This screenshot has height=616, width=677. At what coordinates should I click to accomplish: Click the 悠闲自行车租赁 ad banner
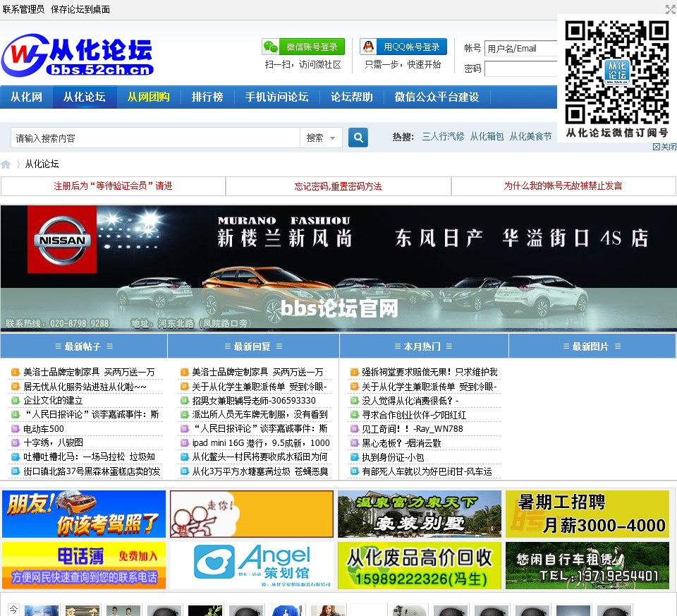pos(587,565)
